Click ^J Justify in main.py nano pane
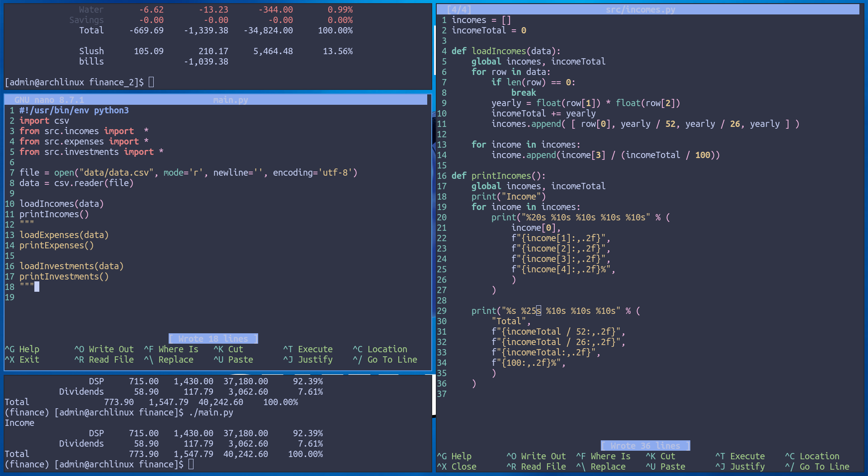Screen dimensions: 868x476 308,359
